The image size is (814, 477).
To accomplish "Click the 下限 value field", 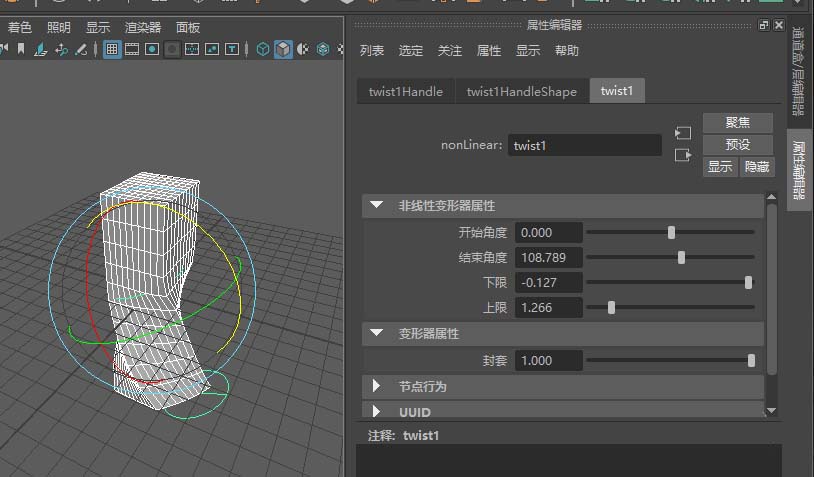I will 549,282.
